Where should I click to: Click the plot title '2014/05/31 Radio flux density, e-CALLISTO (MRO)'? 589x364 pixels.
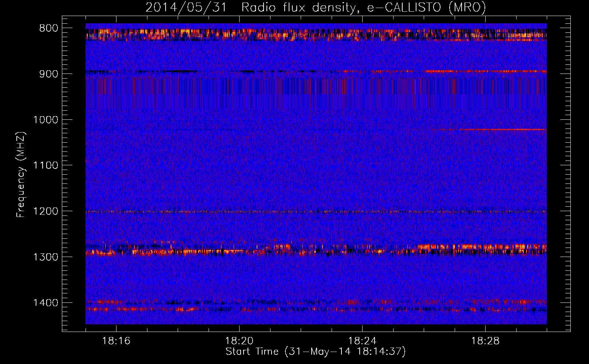click(x=316, y=7)
